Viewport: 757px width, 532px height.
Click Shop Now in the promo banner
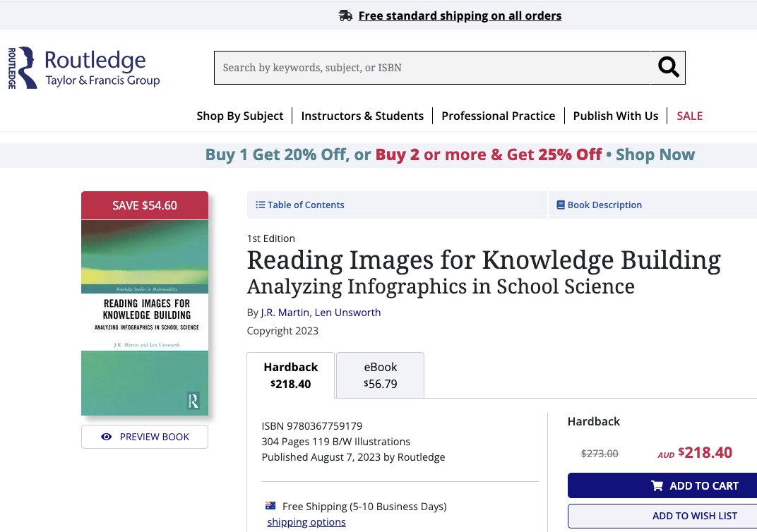coord(655,155)
